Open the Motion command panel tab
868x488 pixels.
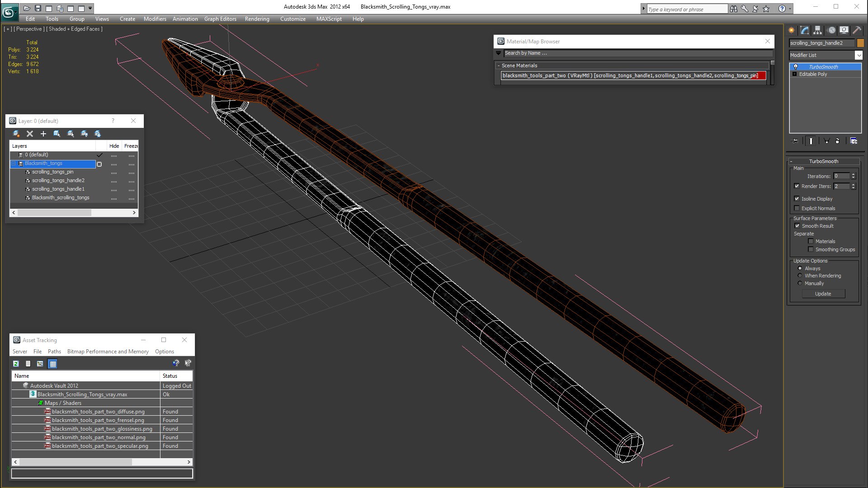(831, 30)
